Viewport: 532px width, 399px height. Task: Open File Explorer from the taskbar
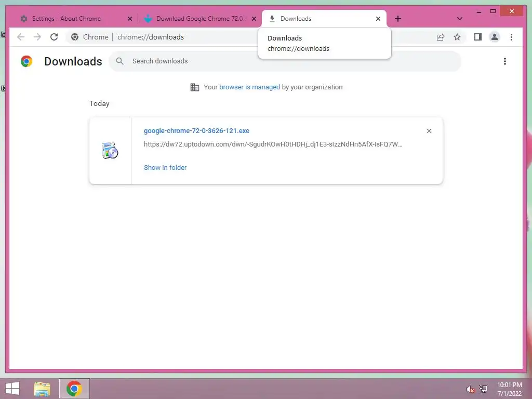coord(42,389)
